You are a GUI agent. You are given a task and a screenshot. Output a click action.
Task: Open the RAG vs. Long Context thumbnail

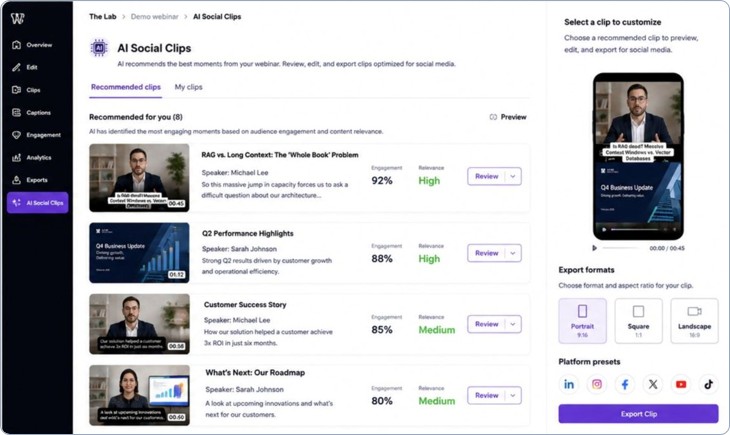(139, 178)
